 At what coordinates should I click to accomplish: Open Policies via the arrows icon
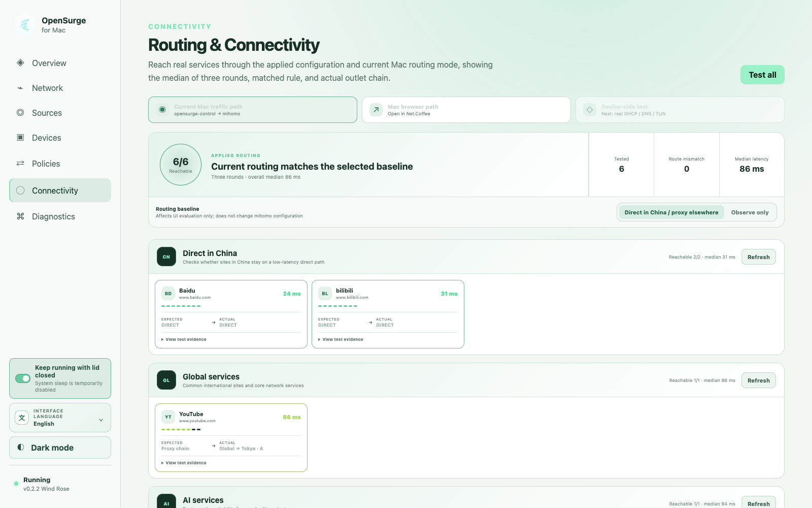point(20,164)
